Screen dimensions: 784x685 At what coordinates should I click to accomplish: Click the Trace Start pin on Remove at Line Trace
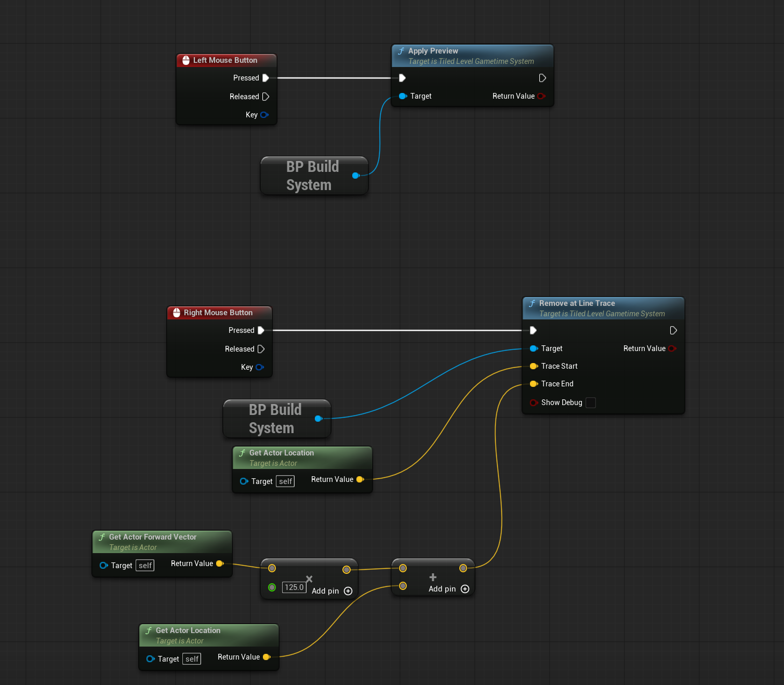click(533, 366)
